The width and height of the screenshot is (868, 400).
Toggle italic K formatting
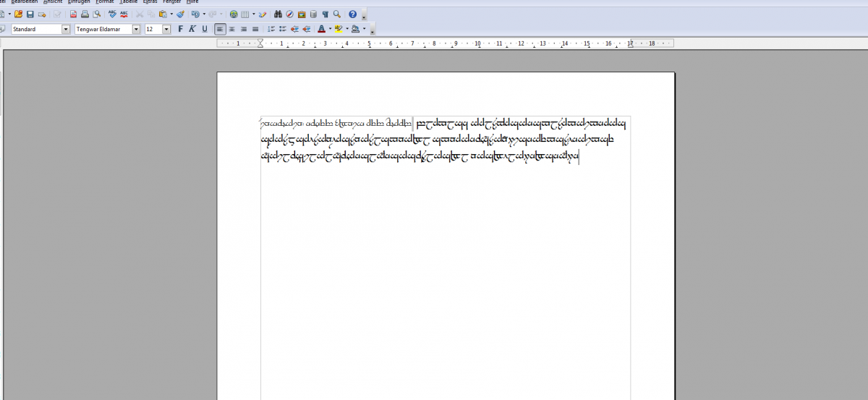(x=192, y=29)
